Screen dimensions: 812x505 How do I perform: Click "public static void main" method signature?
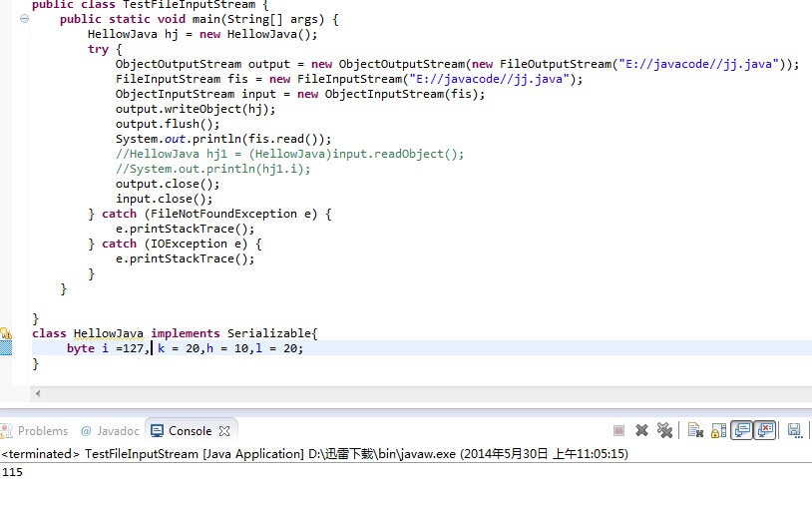(x=199, y=19)
